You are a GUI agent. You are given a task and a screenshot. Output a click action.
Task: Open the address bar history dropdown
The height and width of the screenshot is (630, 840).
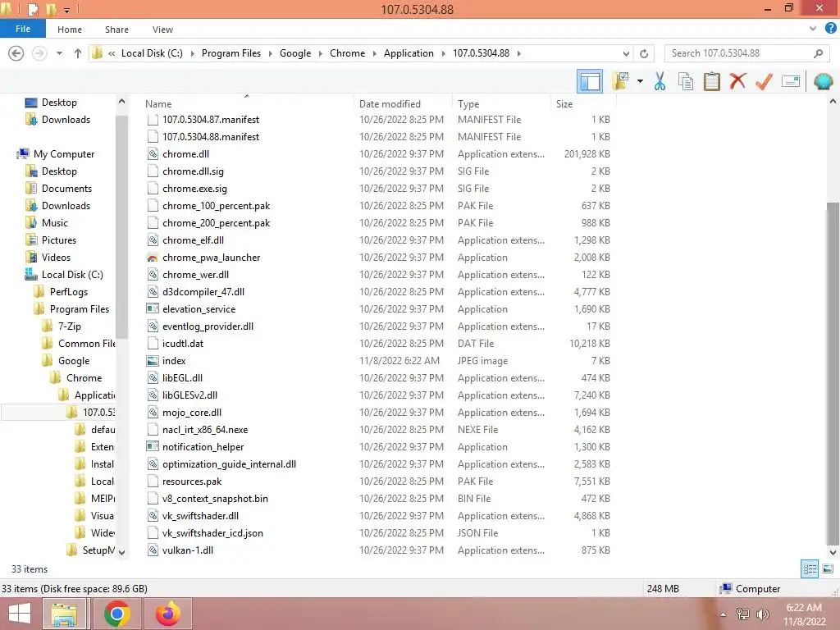(626, 53)
